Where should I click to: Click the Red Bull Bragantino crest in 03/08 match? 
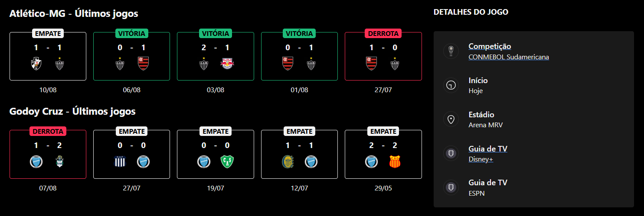point(227,64)
